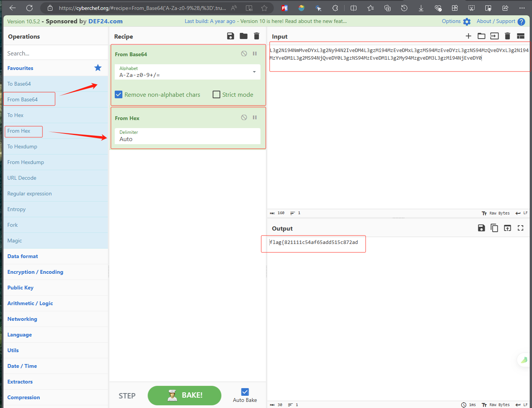Change output end-of-line sequence LF
Screen dimensions: 532x408
(522, 405)
